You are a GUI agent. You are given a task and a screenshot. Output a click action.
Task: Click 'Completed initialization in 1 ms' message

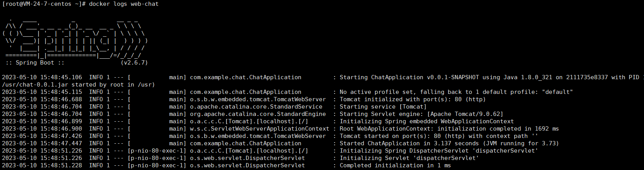(x=395, y=165)
